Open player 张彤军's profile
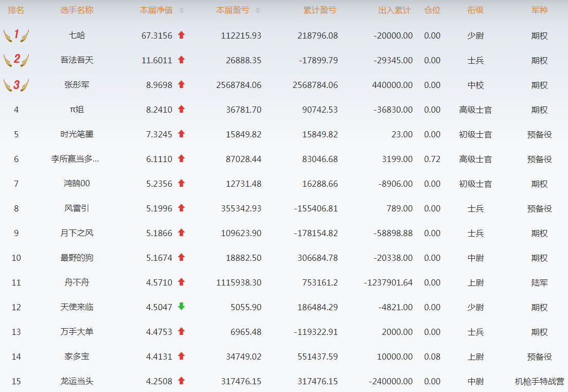This screenshot has width=568, height=392. (x=77, y=85)
